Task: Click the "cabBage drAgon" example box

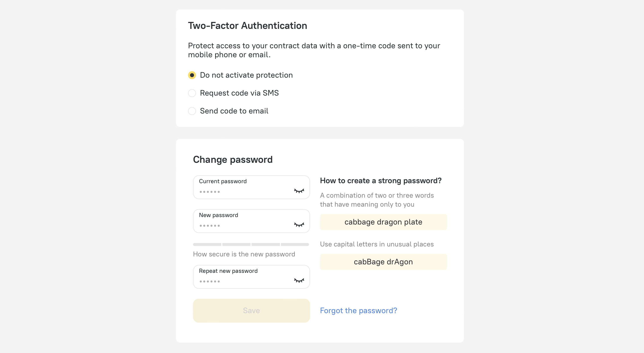Action: pos(383,262)
